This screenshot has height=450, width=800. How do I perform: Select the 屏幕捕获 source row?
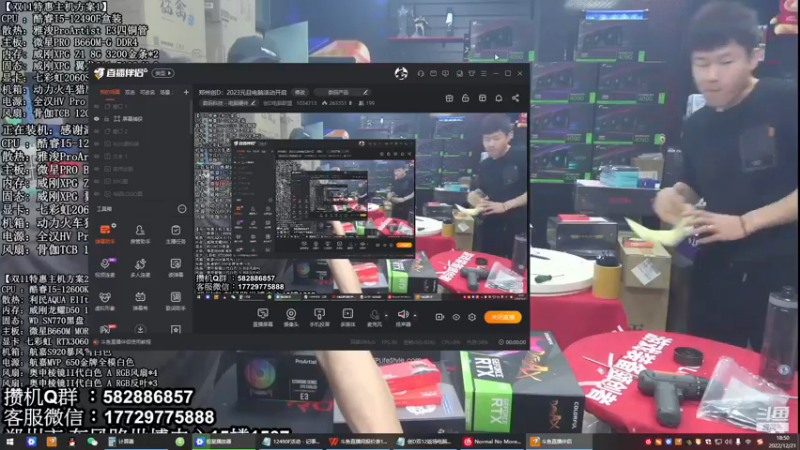click(142, 119)
